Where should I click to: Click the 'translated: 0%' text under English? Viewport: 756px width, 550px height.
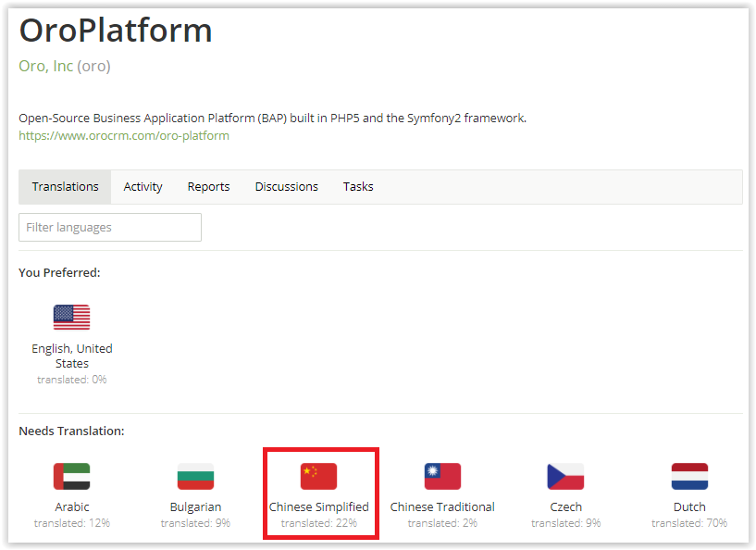click(72, 380)
